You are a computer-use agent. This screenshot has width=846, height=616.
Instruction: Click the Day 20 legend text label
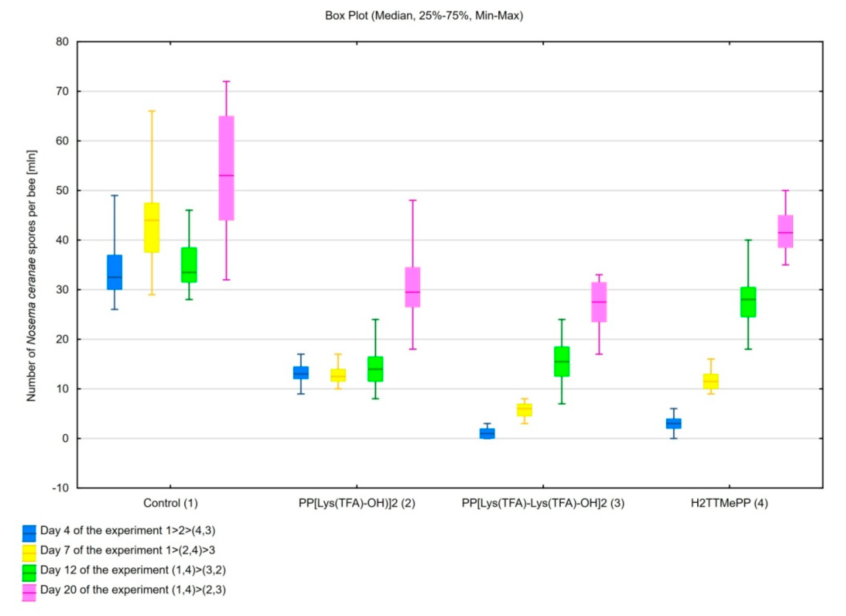point(133,589)
